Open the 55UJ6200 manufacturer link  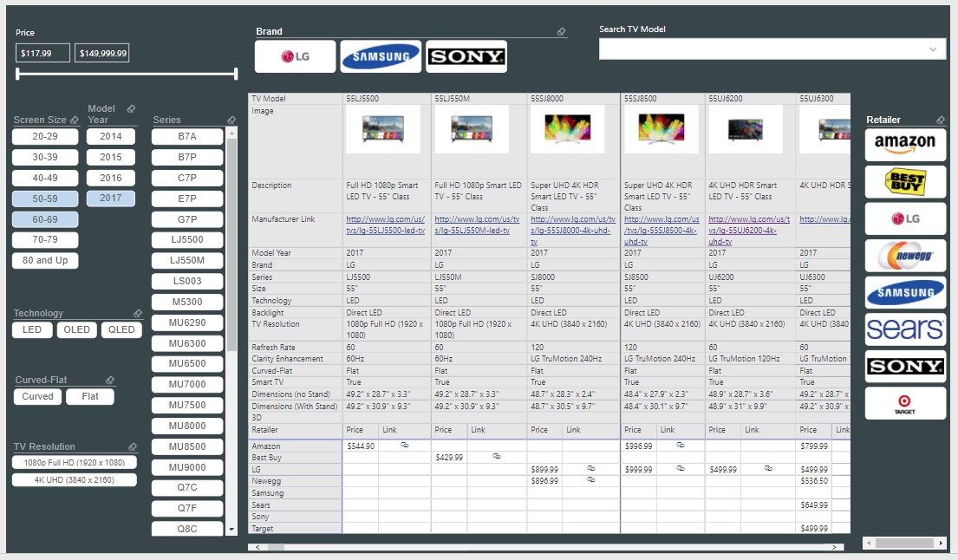pyautogui.click(x=749, y=231)
